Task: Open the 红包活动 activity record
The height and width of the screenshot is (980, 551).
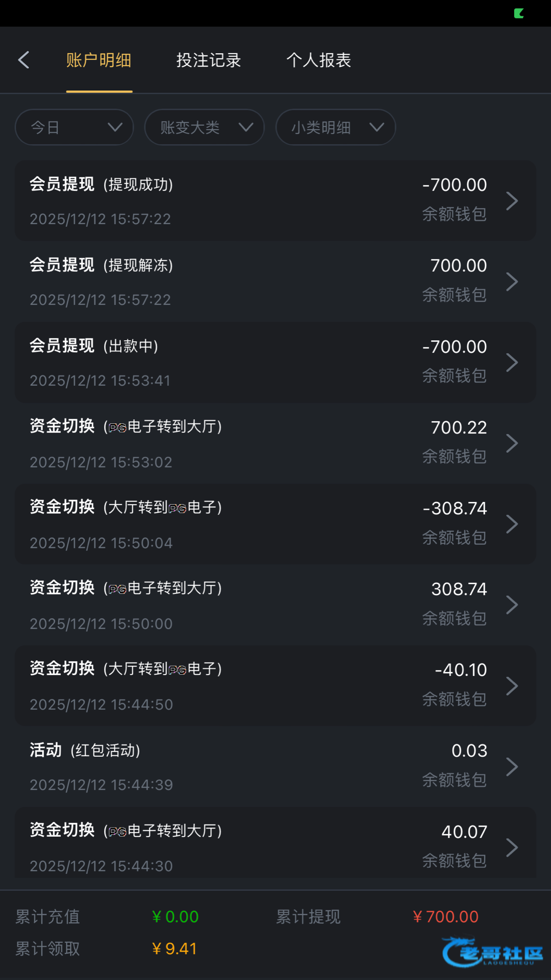Action: click(x=230, y=766)
